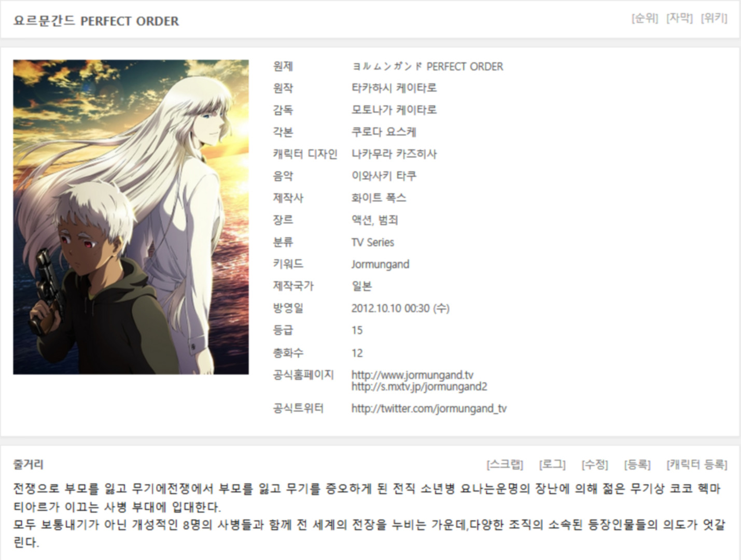Open the [자막] subtitles link

pyautogui.click(x=679, y=18)
